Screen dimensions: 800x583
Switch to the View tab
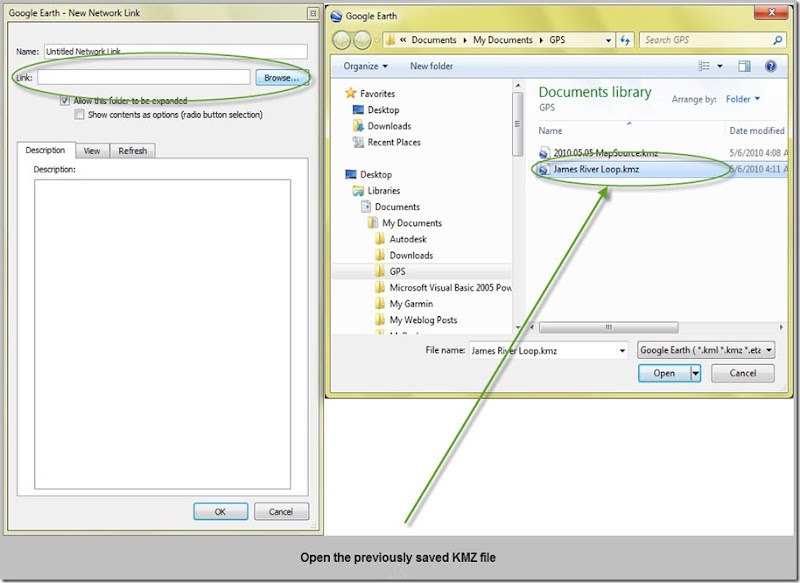tap(92, 151)
